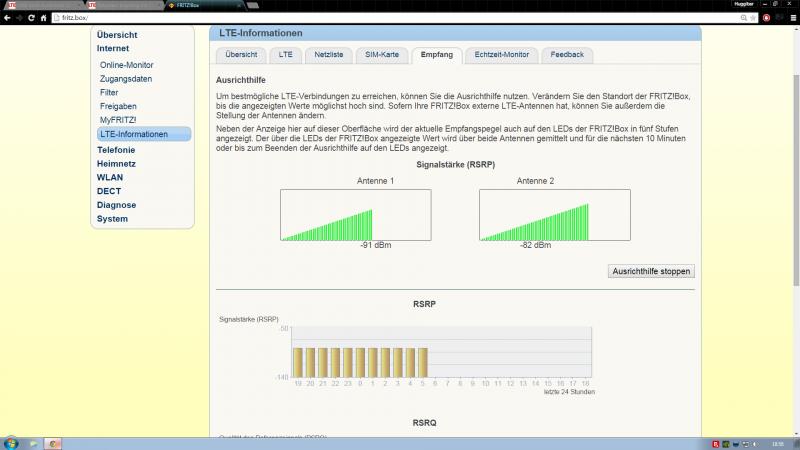The image size is (800, 450).
Task: Open the Chrome hamburger menu
Action: click(x=793, y=18)
